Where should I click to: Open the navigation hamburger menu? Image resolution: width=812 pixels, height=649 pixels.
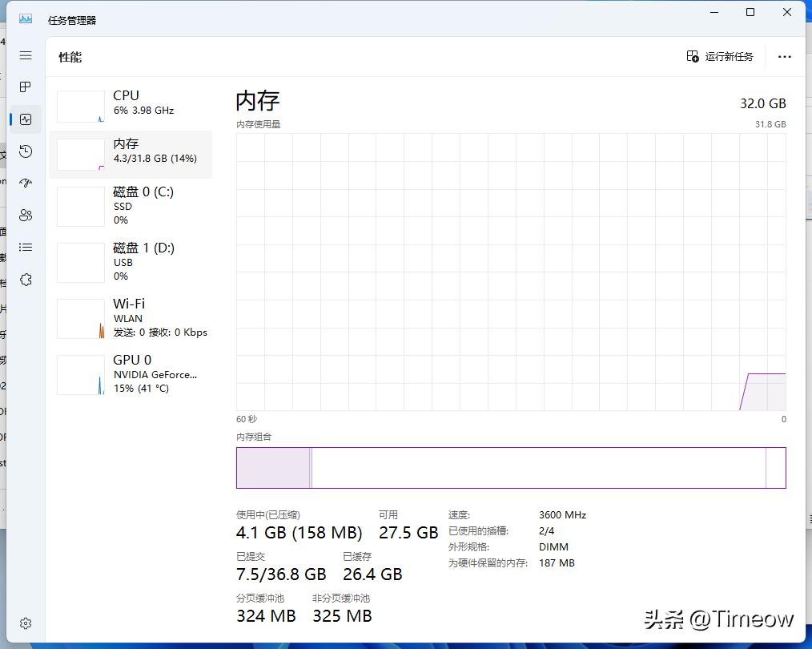25,55
